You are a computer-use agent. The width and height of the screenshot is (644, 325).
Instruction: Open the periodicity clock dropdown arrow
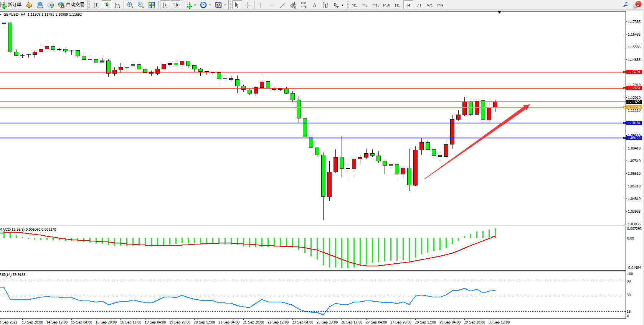[x=210, y=5]
